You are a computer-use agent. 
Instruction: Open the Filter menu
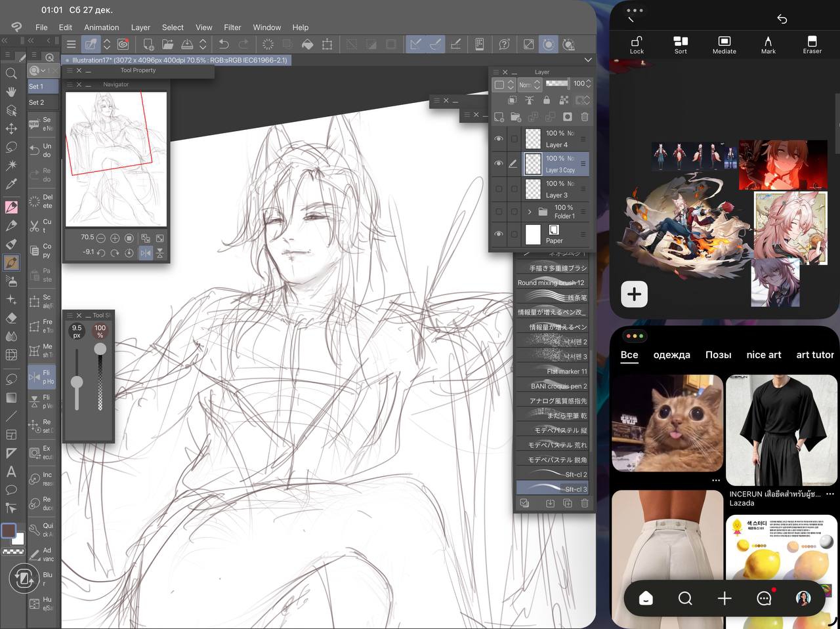pyautogui.click(x=232, y=28)
